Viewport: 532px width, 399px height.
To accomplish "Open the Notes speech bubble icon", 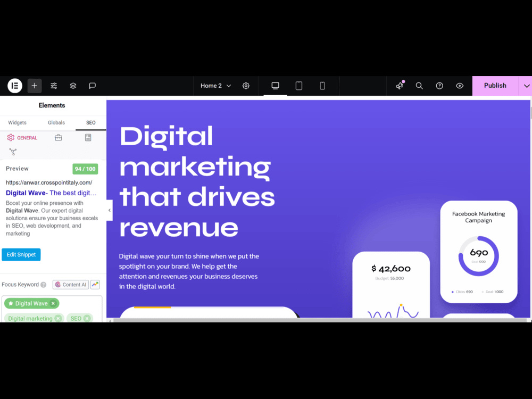I will 92,86.
